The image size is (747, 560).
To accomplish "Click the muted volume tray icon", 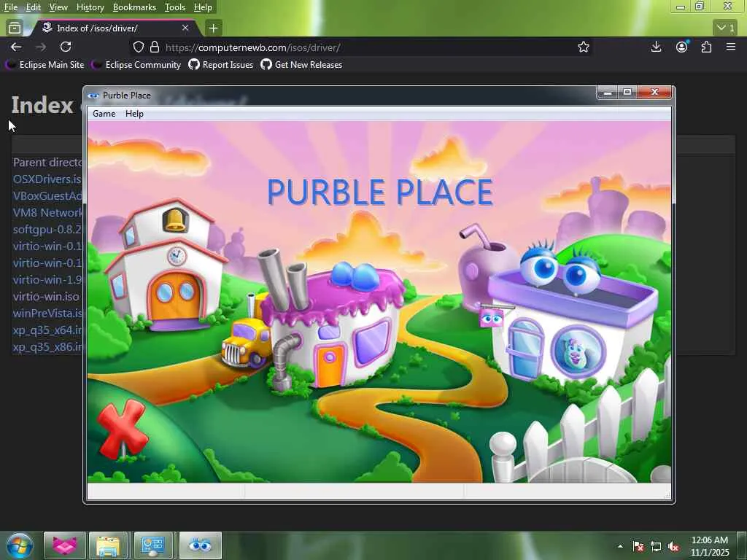I will 673,546.
